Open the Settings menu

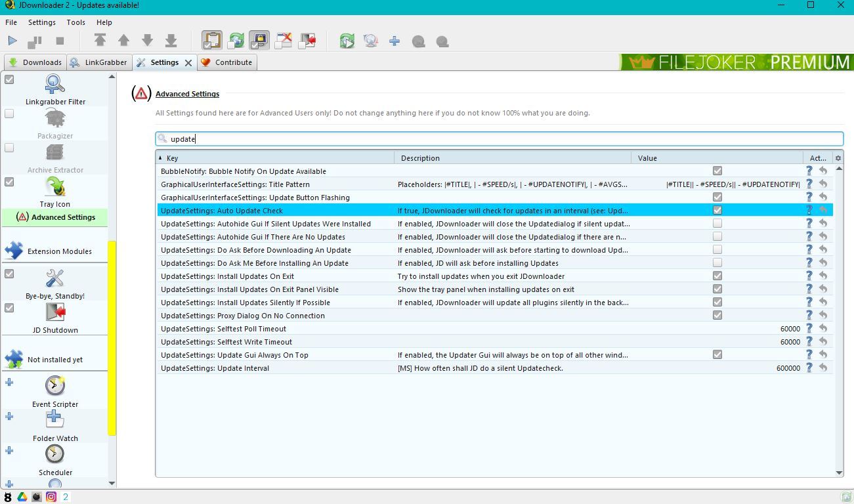tap(41, 22)
